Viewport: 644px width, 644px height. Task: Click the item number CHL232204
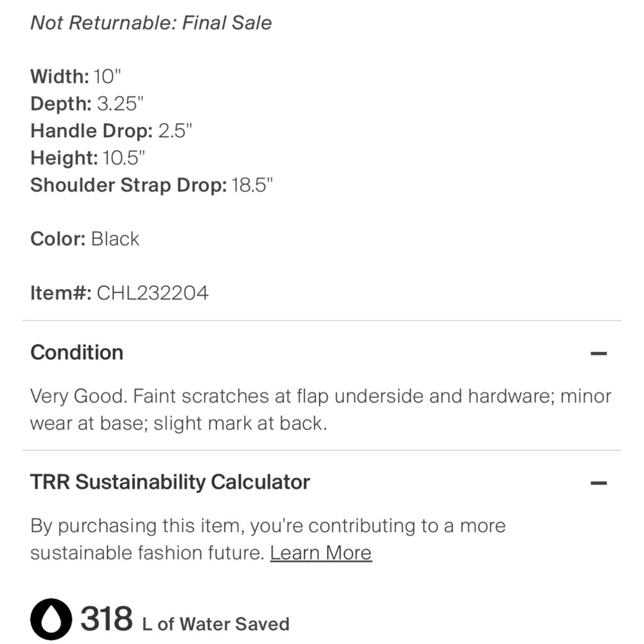click(153, 293)
